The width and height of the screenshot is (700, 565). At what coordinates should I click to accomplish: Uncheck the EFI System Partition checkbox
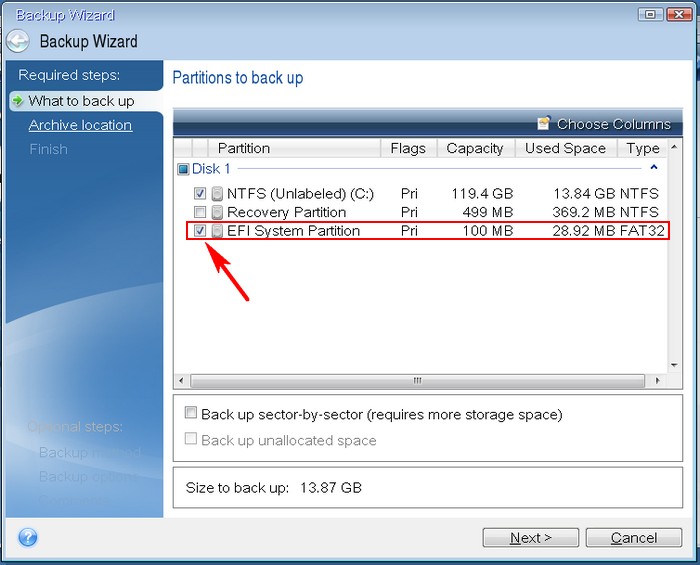tap(201, 231)
